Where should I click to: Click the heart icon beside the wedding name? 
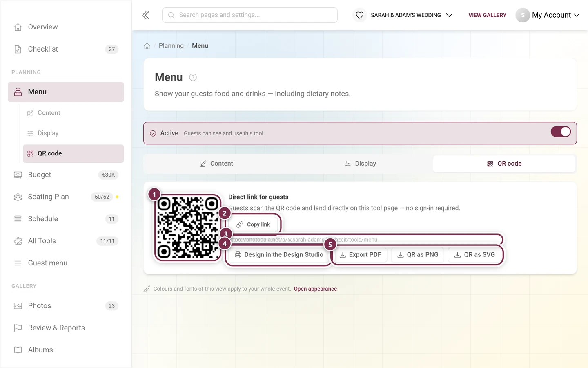[359, 15]
